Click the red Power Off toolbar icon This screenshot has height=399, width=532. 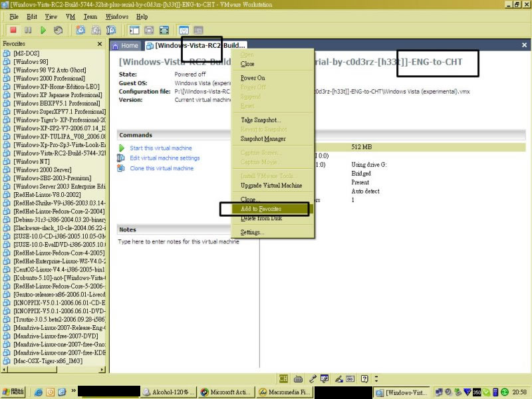coord(13,30)
